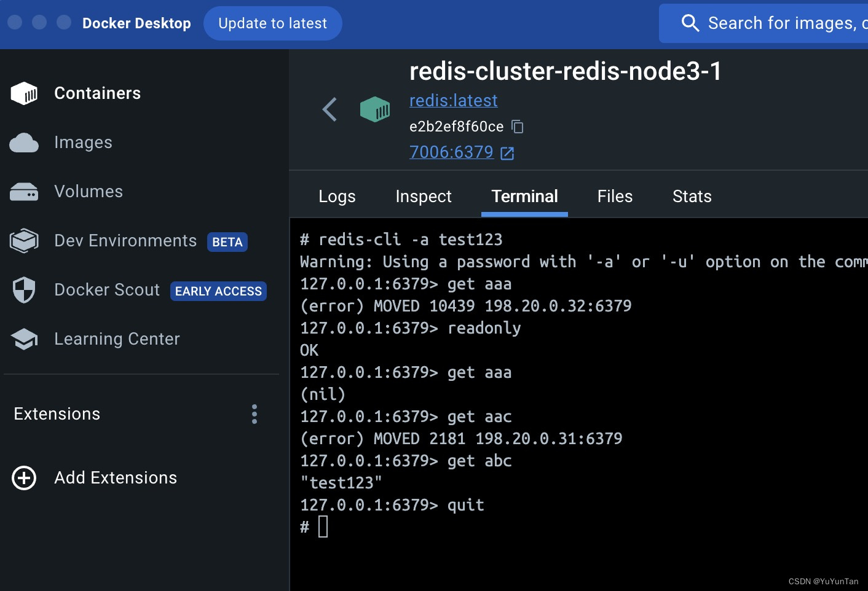Click terminal line 'get aac'
Image resolution: width=868 pixels, height=591 pixels.
coord(479,417)
